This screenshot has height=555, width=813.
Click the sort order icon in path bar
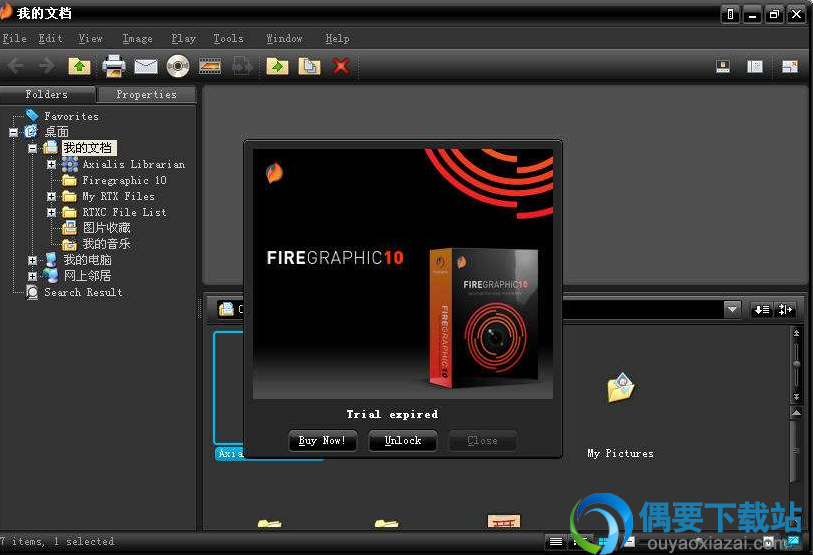tap(762, 310)
